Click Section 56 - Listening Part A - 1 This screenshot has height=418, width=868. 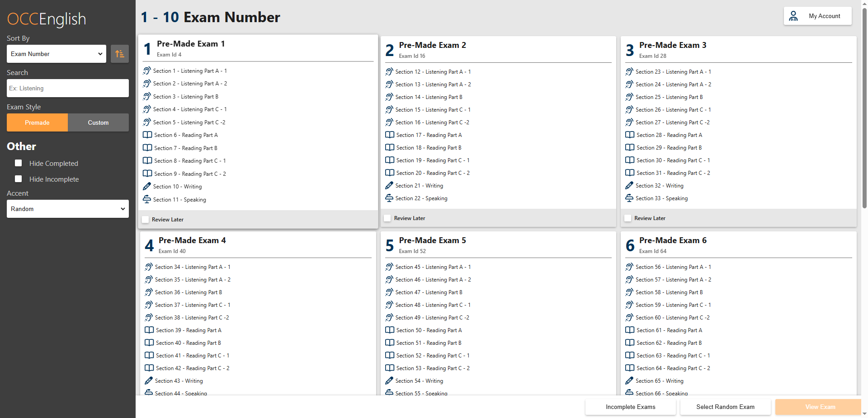pyautogui.click(x=673, y=267)
